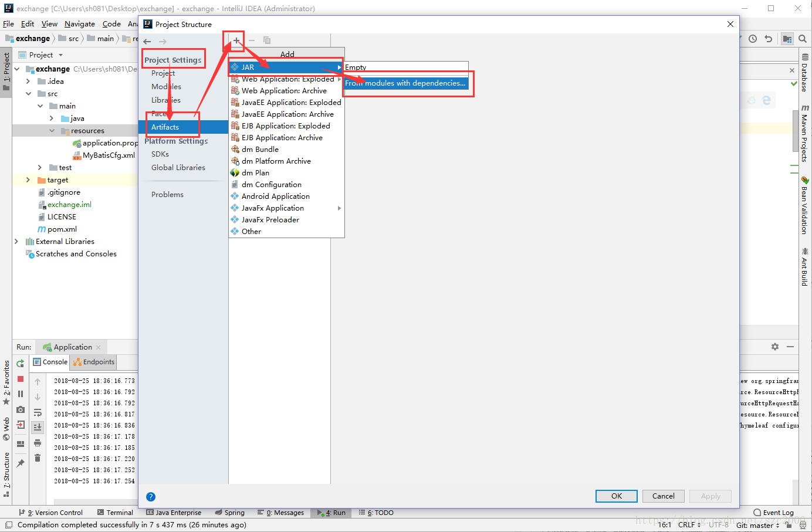Viewport: 812px width, 532px height.
Task: Go back with the left arrow in Project Structure
Action: click(x=147, y=42)
